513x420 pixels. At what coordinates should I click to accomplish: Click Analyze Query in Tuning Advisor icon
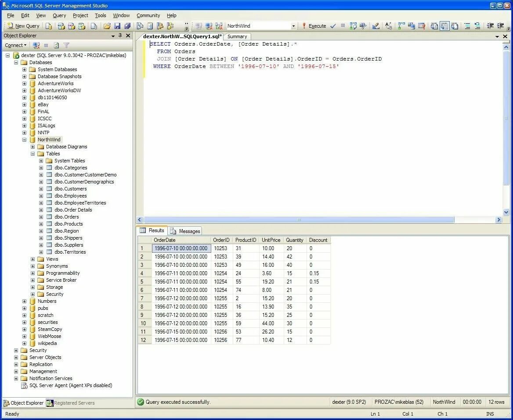pos(363,26)
